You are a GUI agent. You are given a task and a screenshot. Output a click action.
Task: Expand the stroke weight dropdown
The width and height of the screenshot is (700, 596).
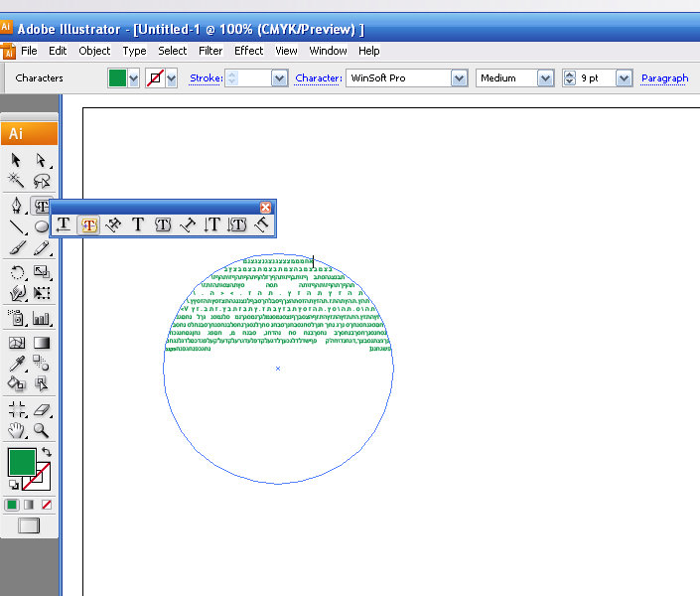click(279, 78)
